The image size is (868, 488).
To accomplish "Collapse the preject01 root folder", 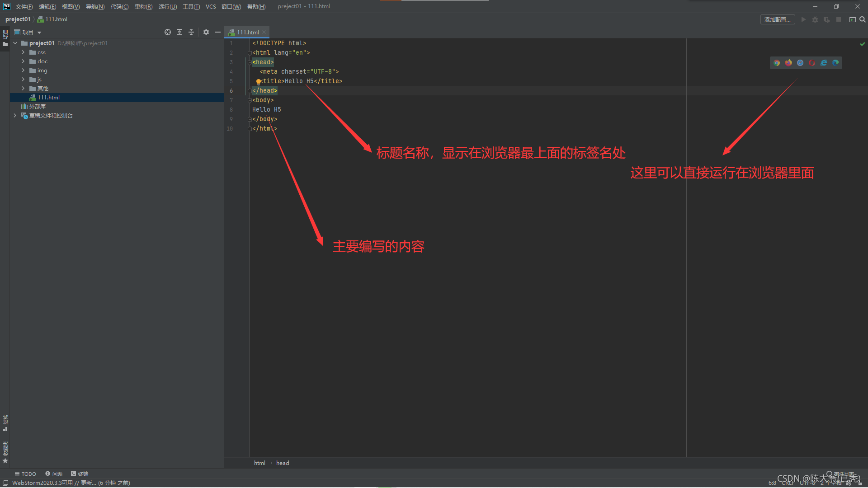I will [x=15, y=43].
